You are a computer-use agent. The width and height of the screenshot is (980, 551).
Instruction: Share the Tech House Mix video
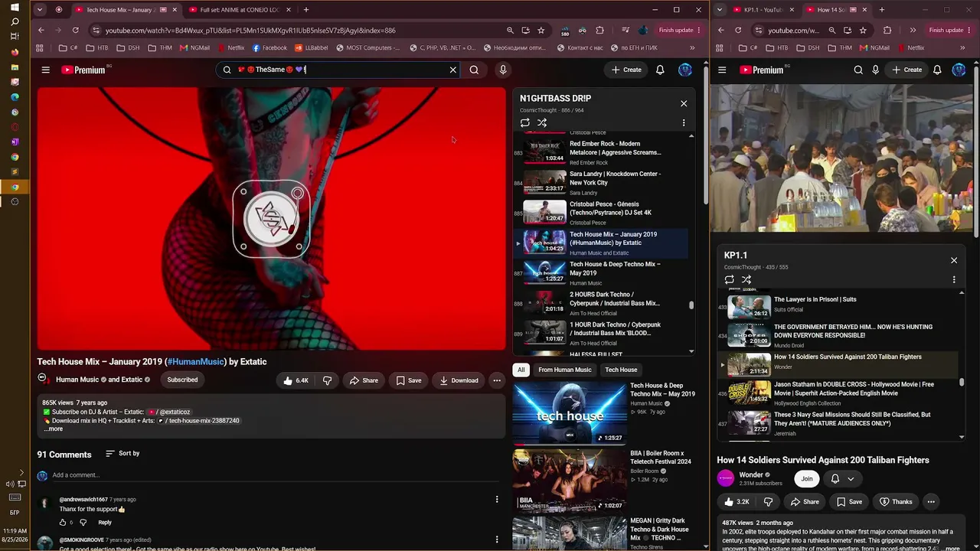pos(364,380)
